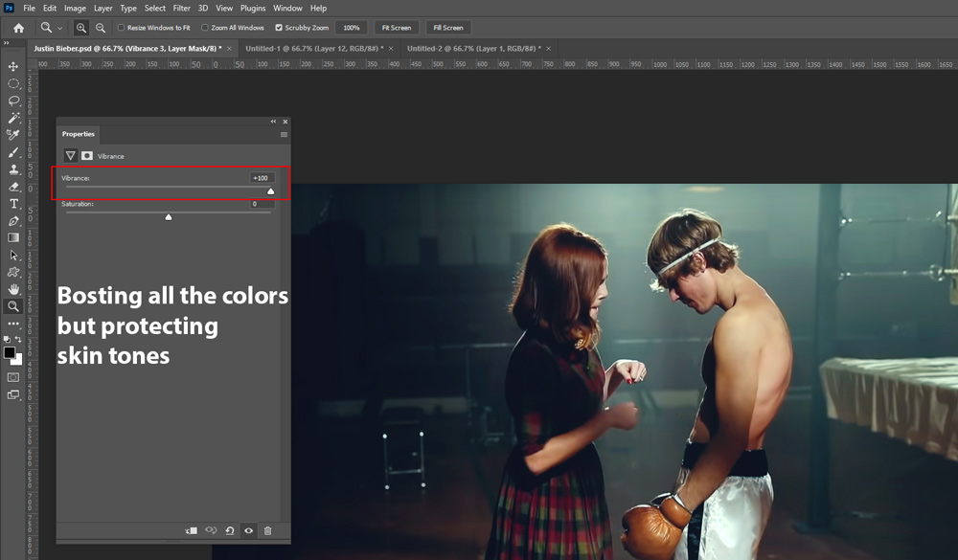Reset default foreground and background colors

(7, 339)
